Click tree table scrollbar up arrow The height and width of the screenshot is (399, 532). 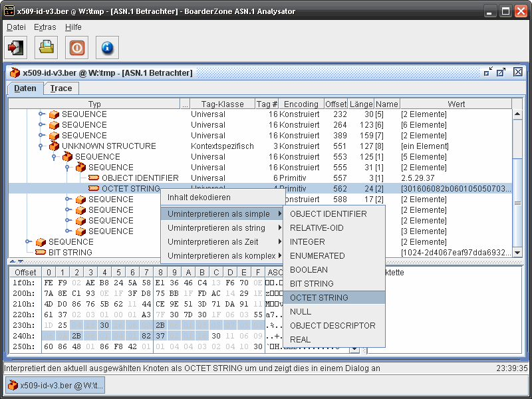517,114
